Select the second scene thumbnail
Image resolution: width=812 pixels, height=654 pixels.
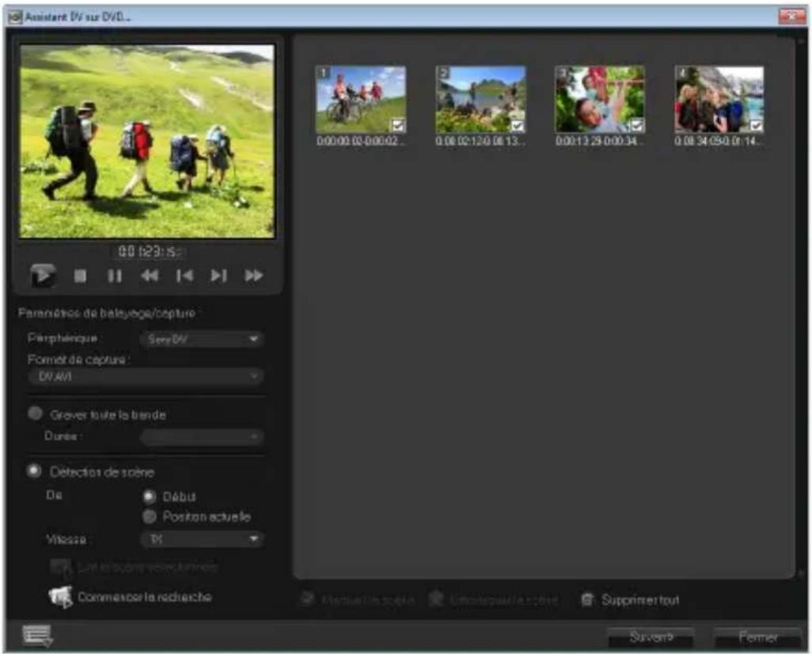[x=478, y=99]
